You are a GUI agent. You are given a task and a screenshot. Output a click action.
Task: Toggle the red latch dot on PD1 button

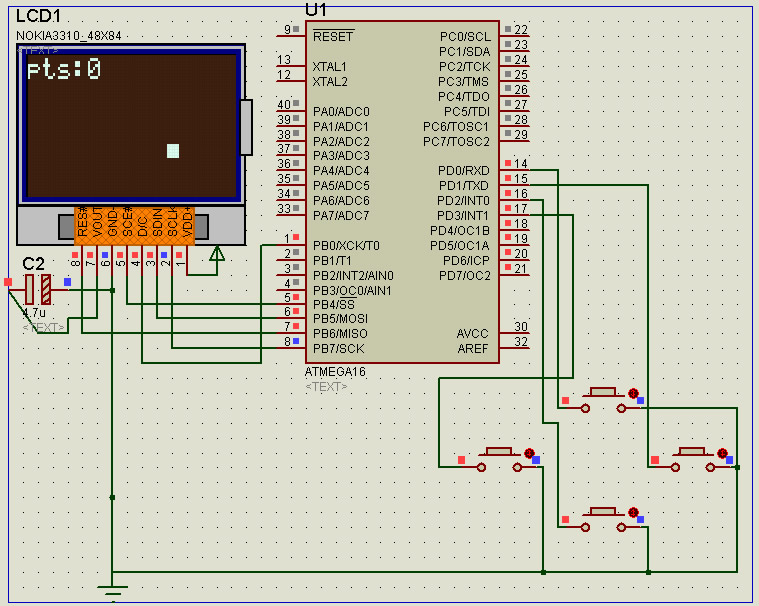tap(722, 454)
